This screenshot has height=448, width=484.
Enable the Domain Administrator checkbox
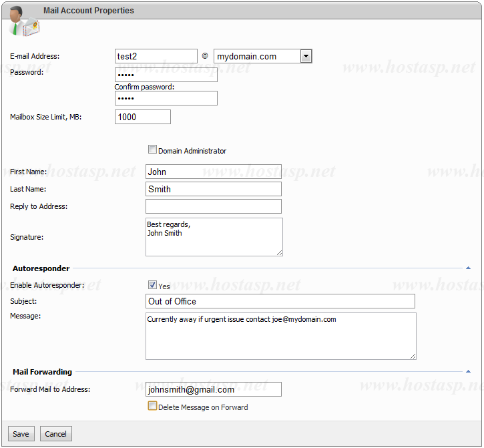152,150
